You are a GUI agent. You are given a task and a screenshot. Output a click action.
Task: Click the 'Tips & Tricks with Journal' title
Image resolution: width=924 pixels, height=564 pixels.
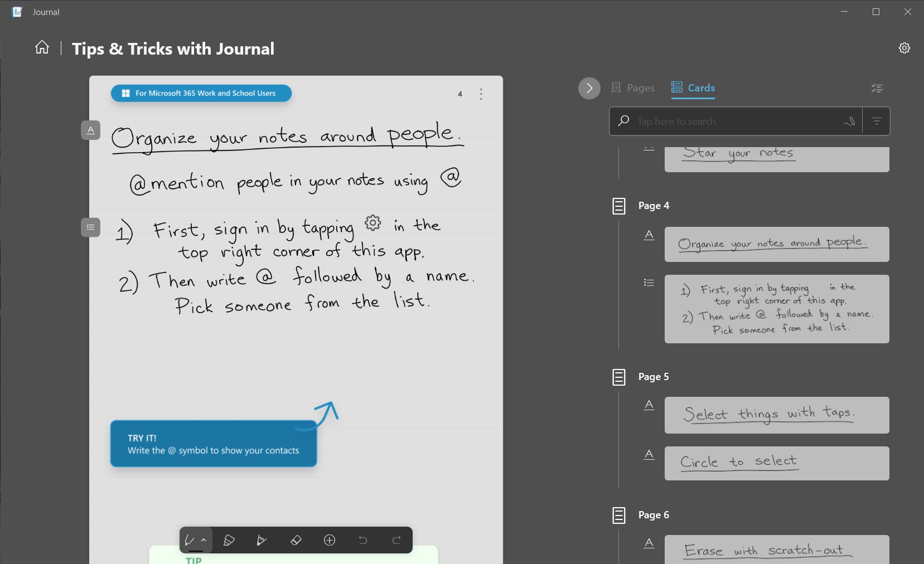point(173,48)
